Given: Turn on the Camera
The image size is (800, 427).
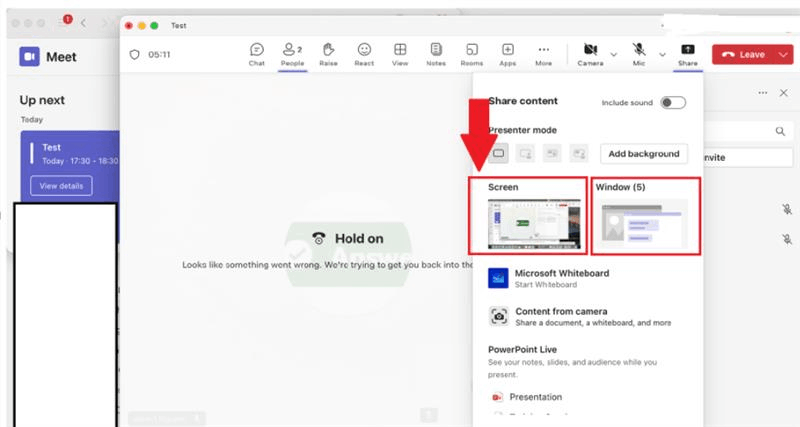Looking at the screenshot, I should click(x=590, y=55).
